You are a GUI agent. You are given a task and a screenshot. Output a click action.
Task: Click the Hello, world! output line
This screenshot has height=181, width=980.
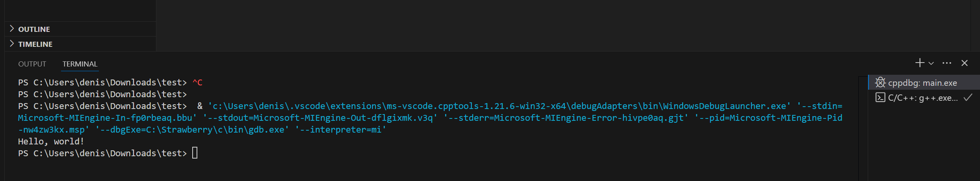pos(51,142)
